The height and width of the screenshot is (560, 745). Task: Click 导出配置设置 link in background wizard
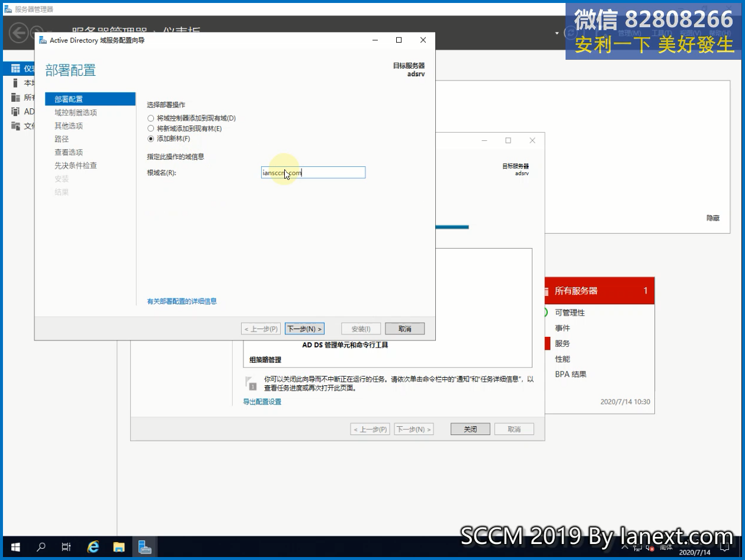(262, 402)
